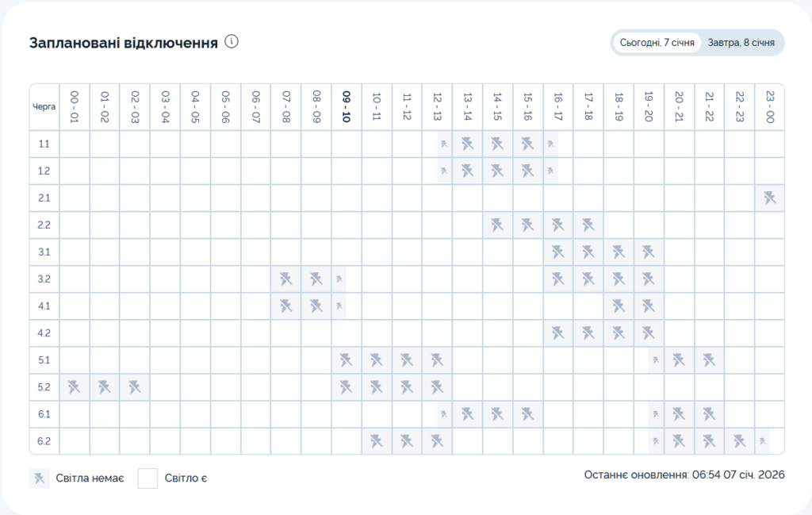Click half-hour outage icon for queue 6.1 at 12-13

(x=444, y=414)
